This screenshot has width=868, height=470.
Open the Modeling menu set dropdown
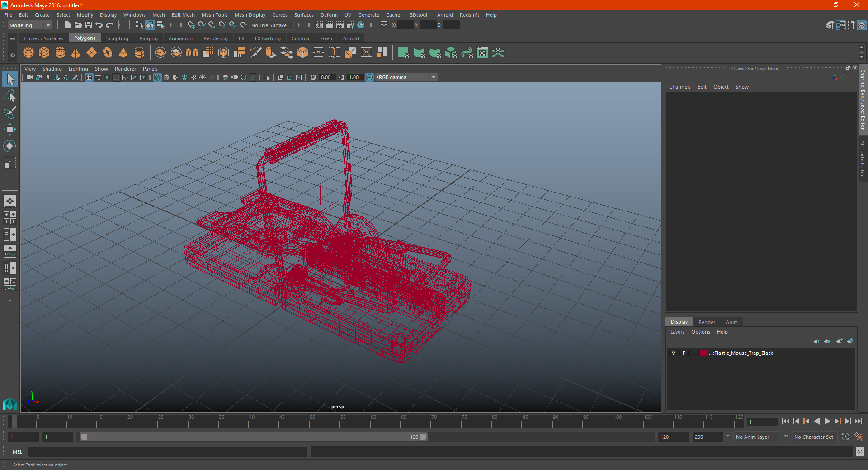[30, 25]
